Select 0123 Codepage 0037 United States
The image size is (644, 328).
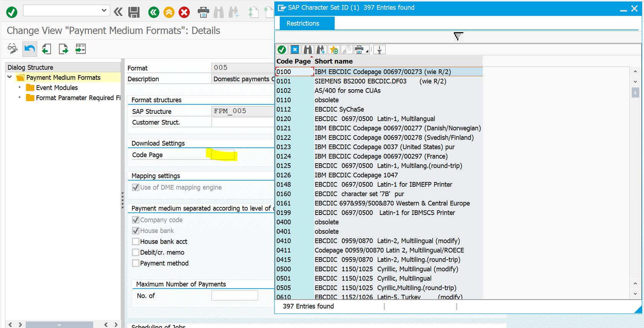pos(379,147)
